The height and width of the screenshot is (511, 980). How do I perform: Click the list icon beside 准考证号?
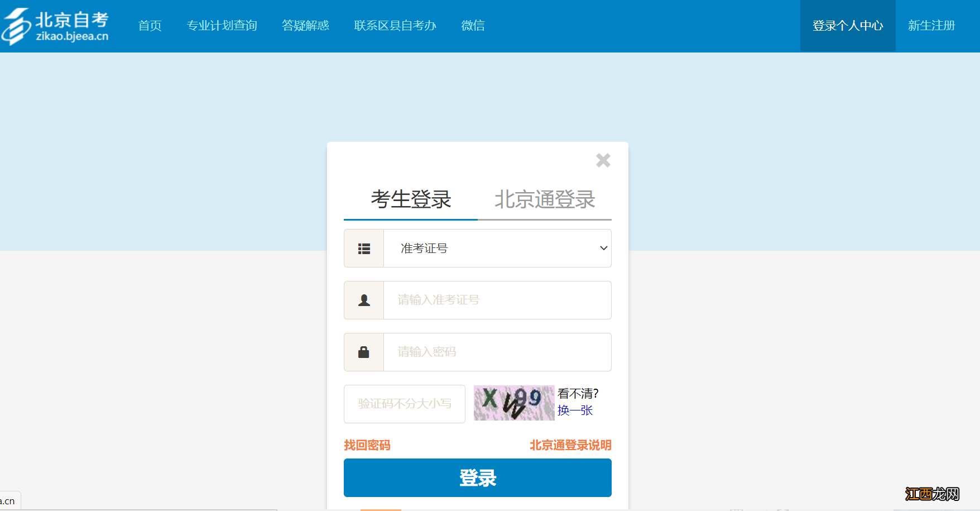364,249
